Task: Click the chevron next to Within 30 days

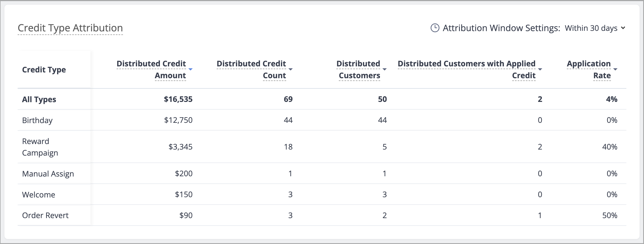Action: click(x=623, y=28)
